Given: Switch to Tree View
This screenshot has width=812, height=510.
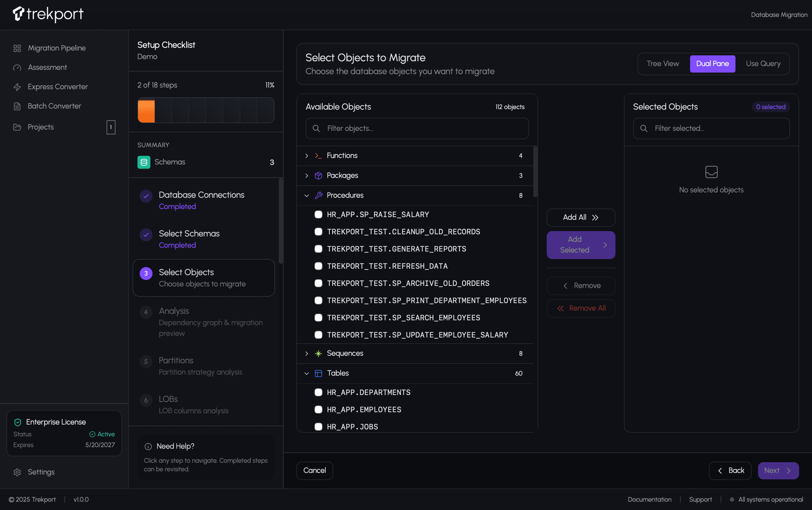Looking at the screenshot, I should click(x=662, y=64).
